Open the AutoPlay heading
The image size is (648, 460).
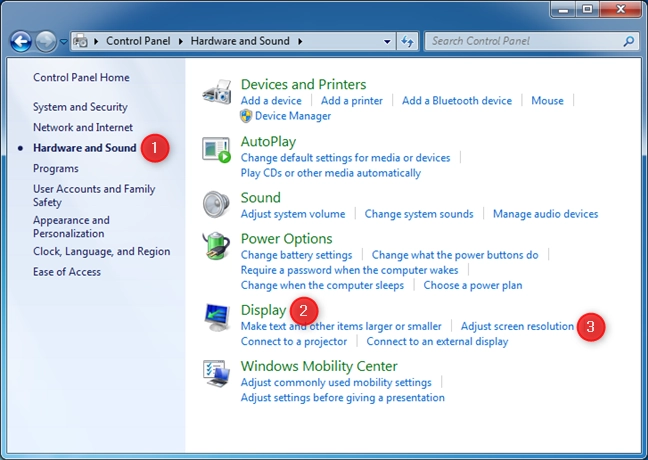coord(268,142)
